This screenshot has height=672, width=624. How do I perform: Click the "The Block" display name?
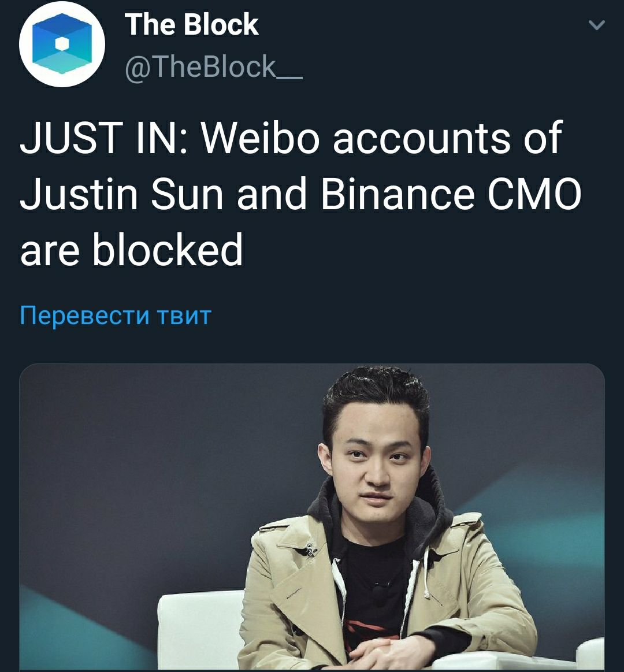point(192,24)
